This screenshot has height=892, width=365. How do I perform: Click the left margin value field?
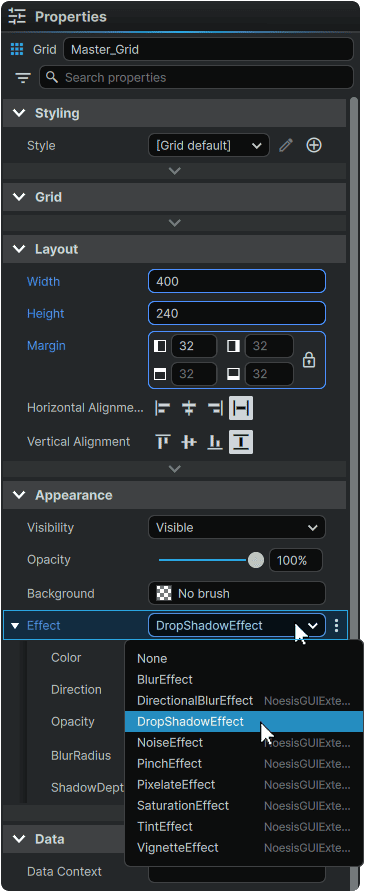[x=194, y=346]
